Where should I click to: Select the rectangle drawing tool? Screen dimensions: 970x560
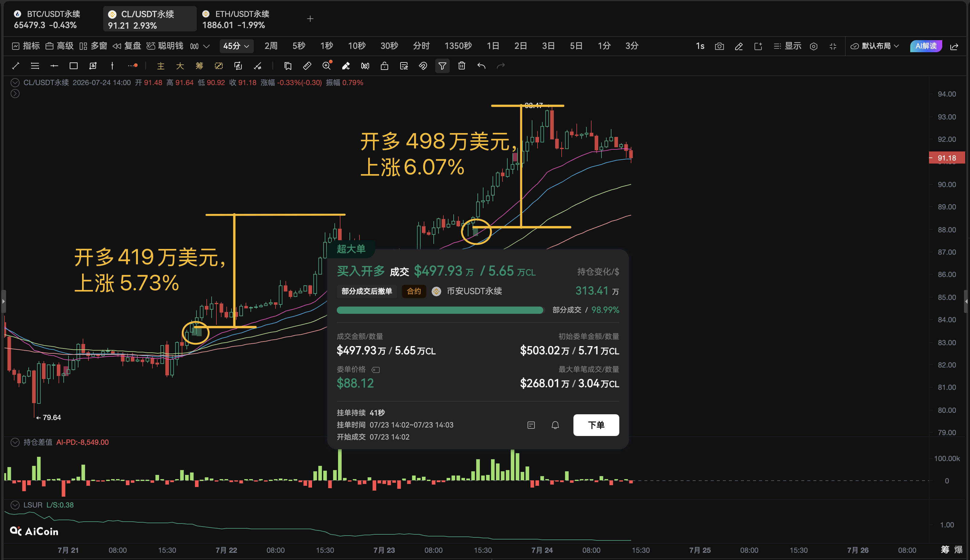[x=73, y=66]
